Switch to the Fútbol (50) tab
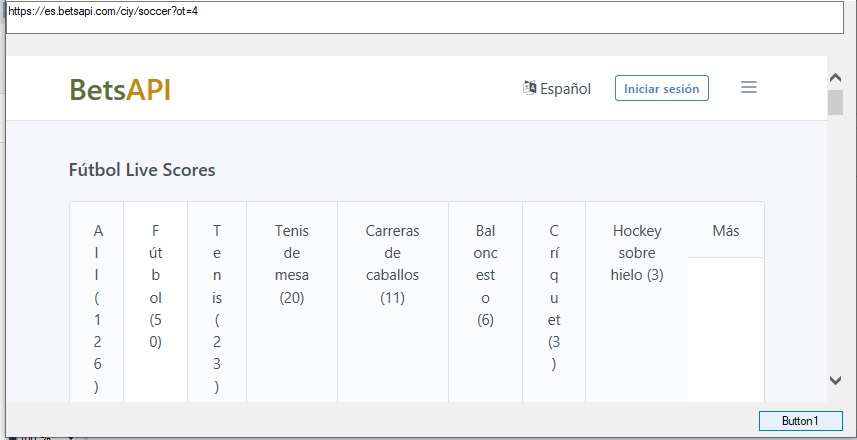The height and width of the screenshot is (440, 857). (155, 286)
